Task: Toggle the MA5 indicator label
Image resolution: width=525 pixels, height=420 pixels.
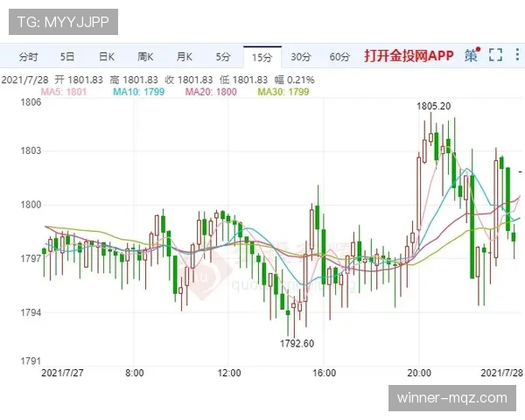Action: click(x=64, y=92)
